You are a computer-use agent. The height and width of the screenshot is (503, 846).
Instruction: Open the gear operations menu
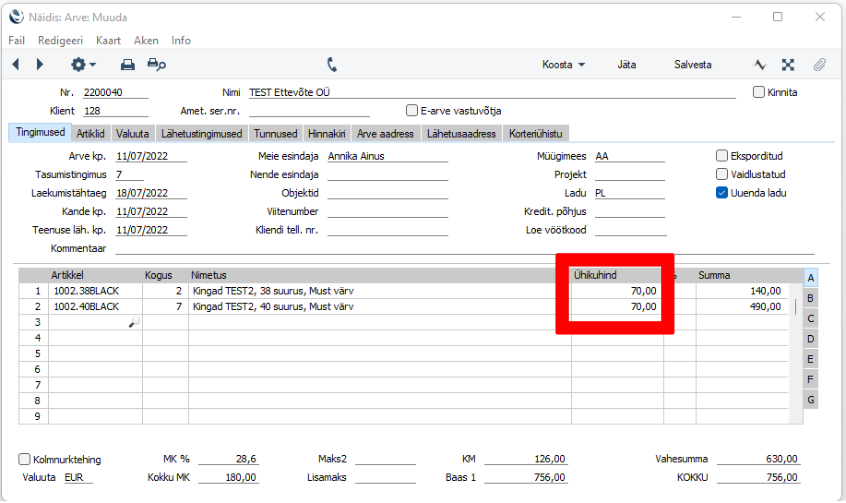coord(83,65)
